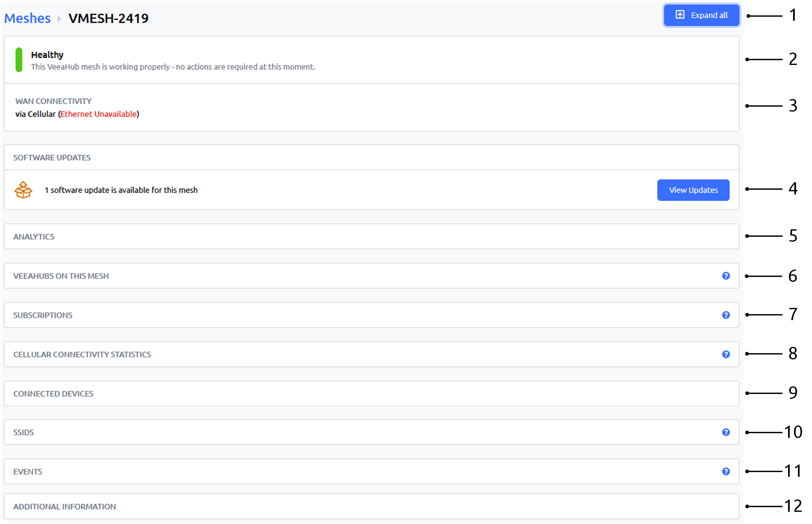This screenshot has width=812, height=524.
Task: Click the View Updates button
Action: (693, 190)
